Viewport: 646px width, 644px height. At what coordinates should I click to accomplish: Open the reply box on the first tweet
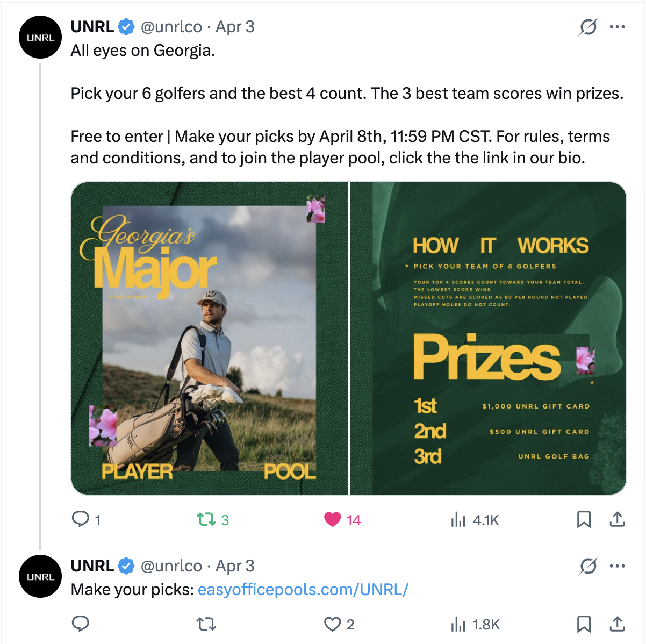point(81,520)
